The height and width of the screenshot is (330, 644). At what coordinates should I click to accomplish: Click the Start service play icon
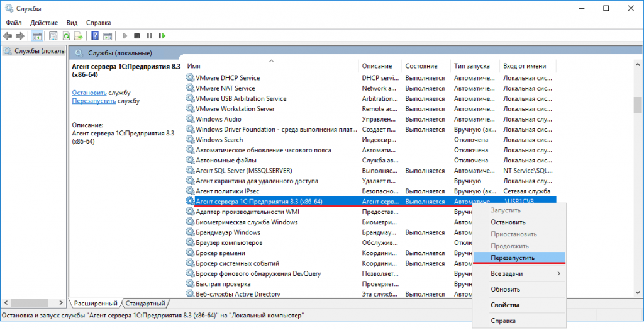[125, 36]
